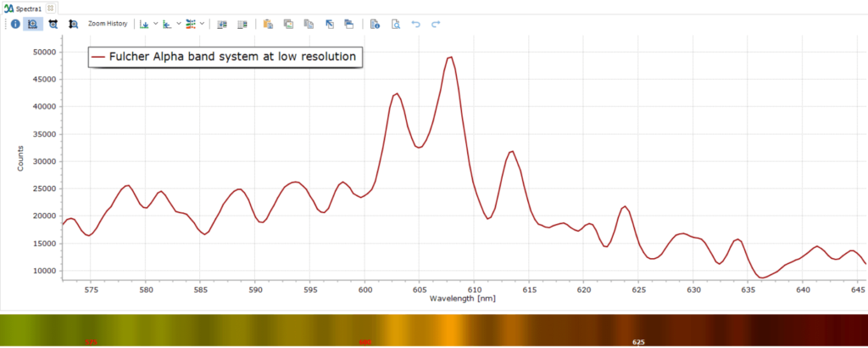Click the magnifier icon before Zoom History

(74, 24)
